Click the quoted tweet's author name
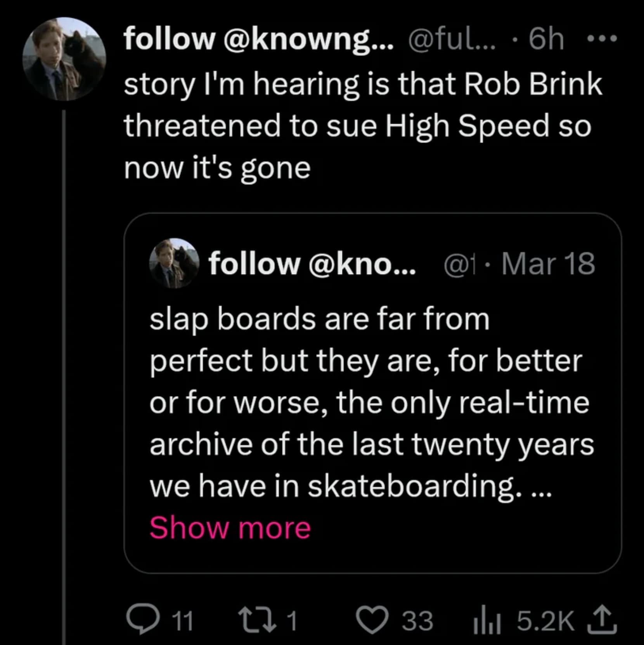The height and width of the screenshot is (645, 644). (312, 264)
